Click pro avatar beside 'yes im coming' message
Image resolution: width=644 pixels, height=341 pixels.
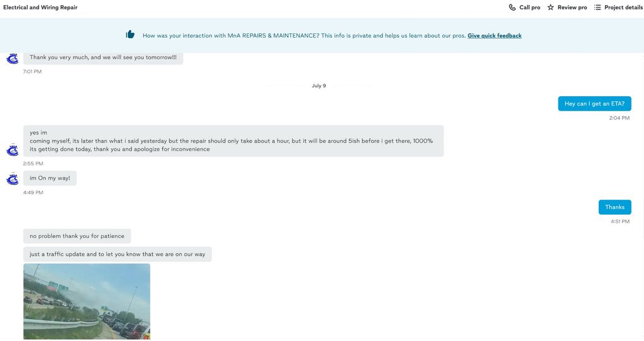pos(13,150)
